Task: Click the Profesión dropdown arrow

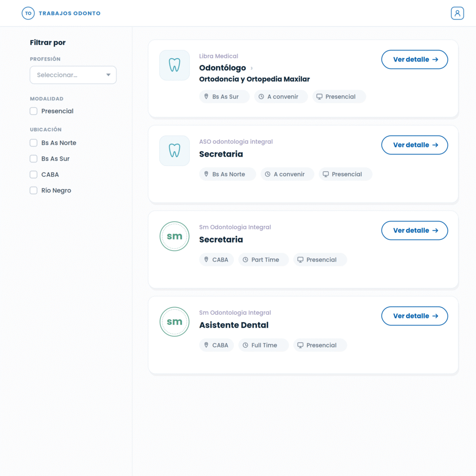Action: [108, 75]
